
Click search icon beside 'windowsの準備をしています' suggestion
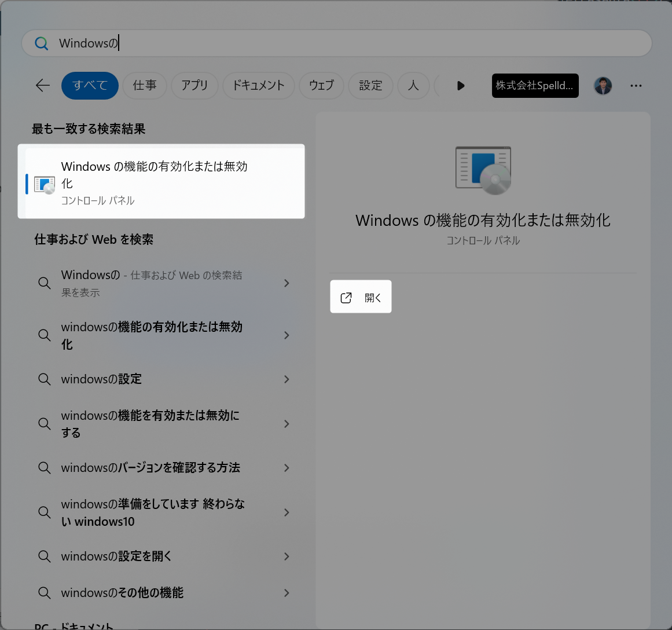(x=45, y=512)
